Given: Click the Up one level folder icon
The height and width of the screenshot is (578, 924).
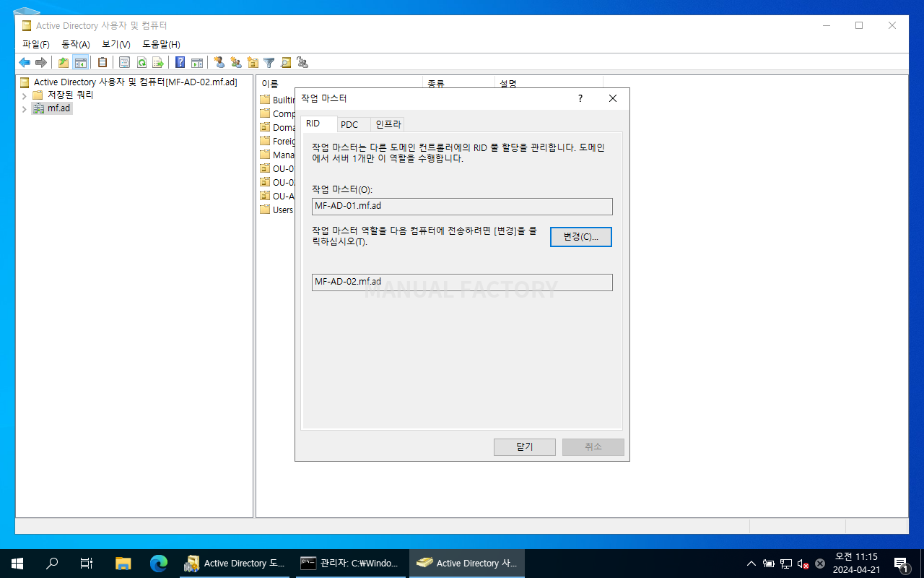Looking at the screenshot, I should coord(64,63).
